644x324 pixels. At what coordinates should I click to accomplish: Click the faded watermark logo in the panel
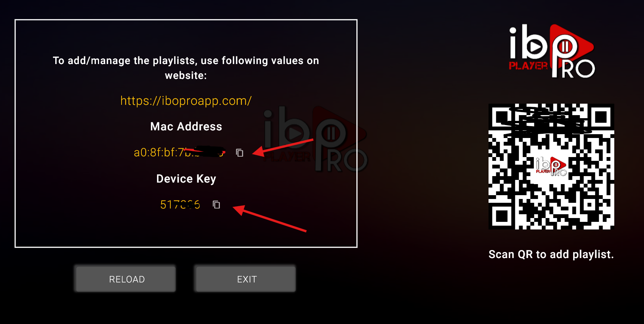pyautogui.click(x=315, y=139)
